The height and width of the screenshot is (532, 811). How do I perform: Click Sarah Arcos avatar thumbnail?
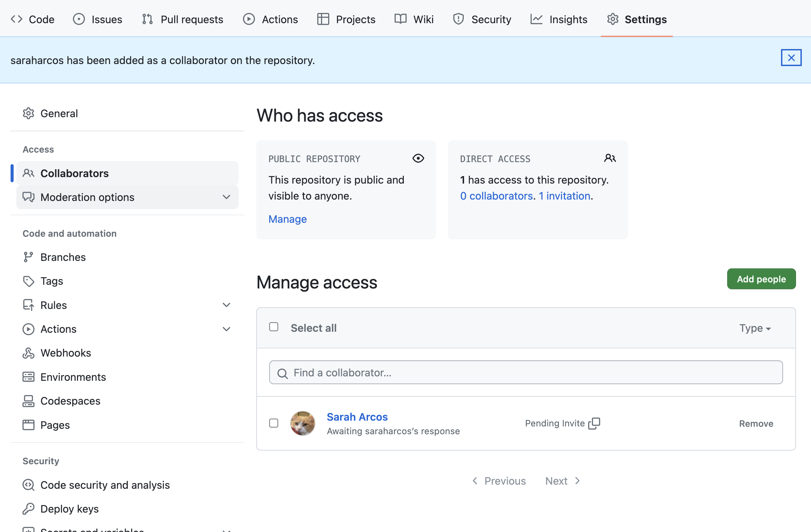[303, 423]
